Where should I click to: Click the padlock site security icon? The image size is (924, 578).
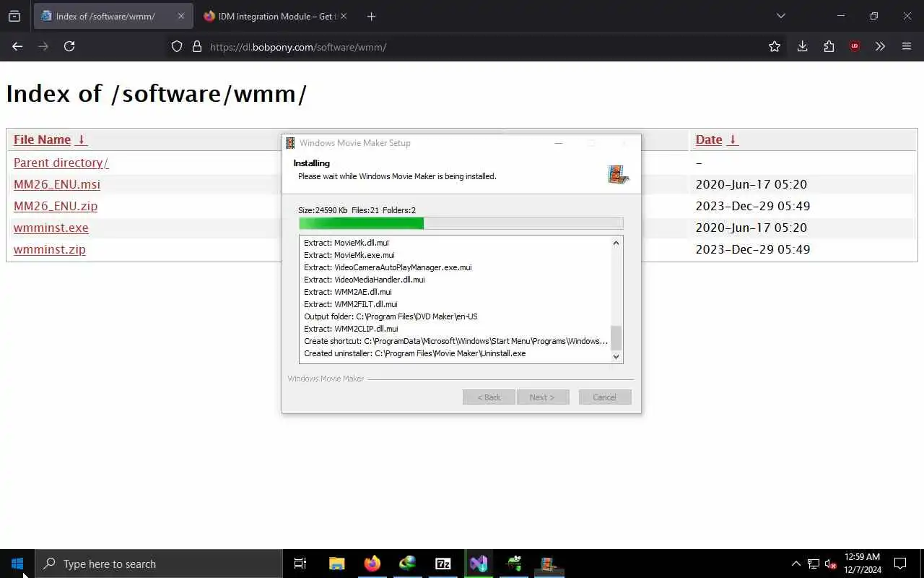point(196,46)
